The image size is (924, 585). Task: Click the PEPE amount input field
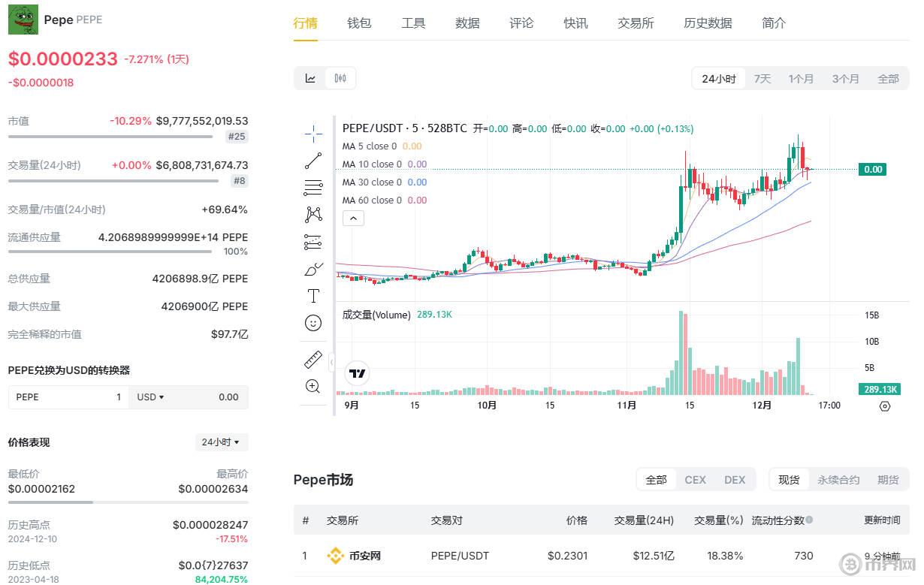tap(68, 397)
